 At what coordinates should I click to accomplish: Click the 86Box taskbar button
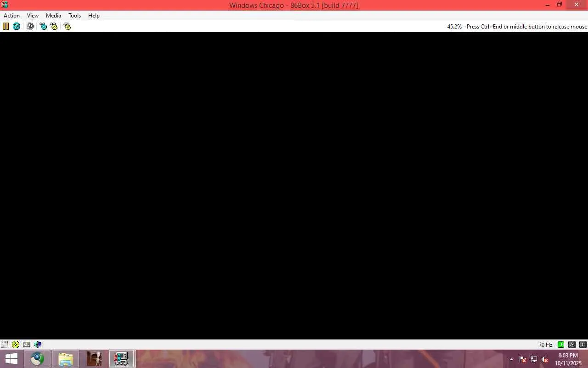coord(122,359)
